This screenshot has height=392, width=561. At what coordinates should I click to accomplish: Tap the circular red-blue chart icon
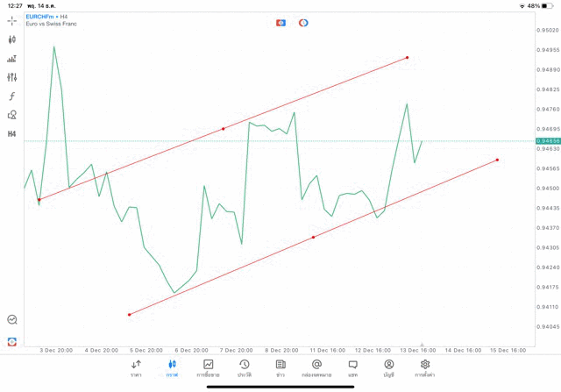point(303,23)
